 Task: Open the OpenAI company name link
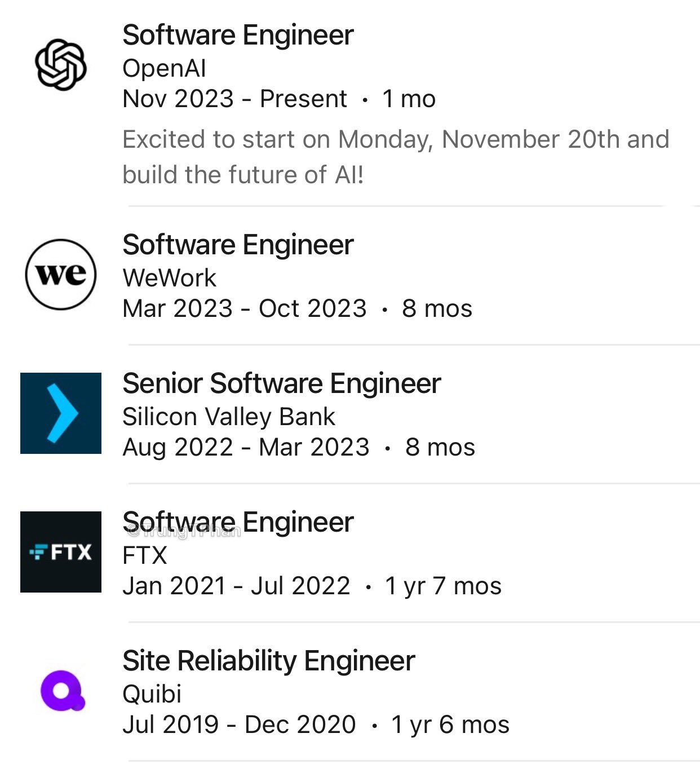(x=164, y=68)
